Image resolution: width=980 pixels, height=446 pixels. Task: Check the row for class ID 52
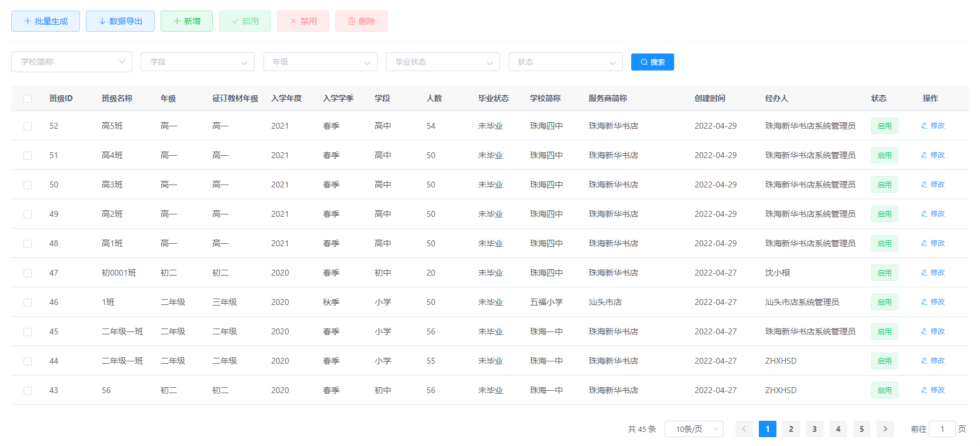click(28, 126)
